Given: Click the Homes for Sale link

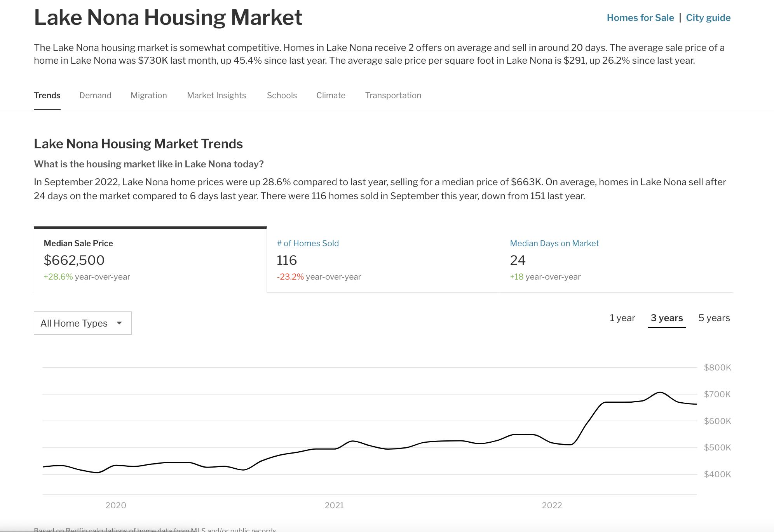Looking at the screenshot, I should (x=640, y=18).
